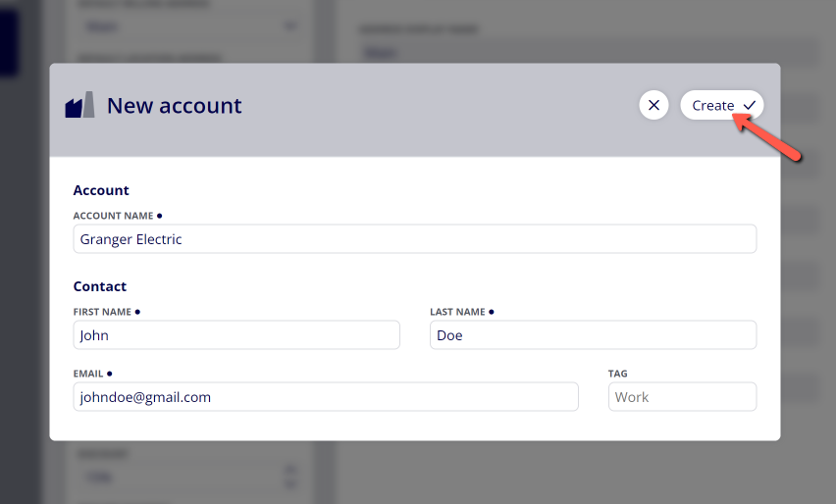Image resolution: width=836 pixels, height=504 pixels.
Task: Click the EMAIL field label
Action: [88, 374]
